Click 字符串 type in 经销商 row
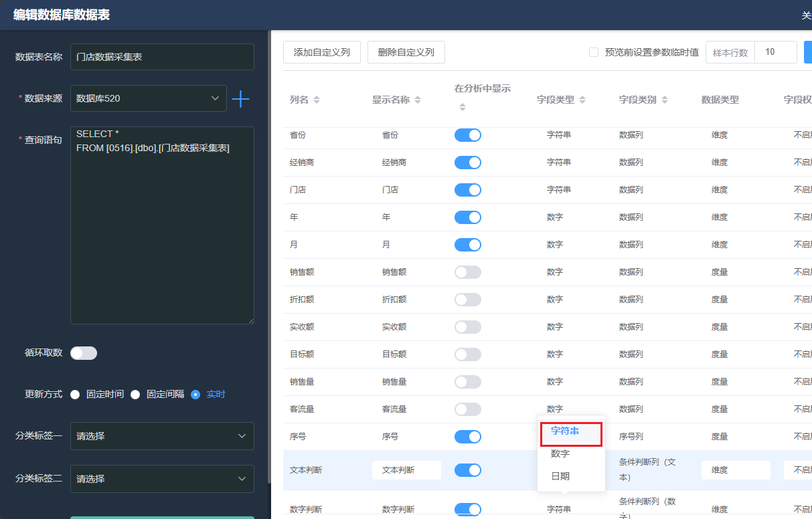The width and height of the screenshot is (812, 519). pos(559,163)
